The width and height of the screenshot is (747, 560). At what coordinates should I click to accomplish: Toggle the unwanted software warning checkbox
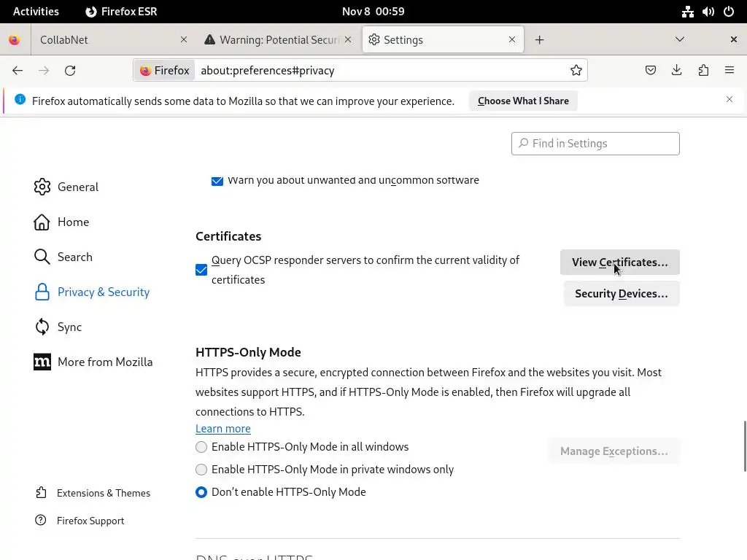217,181
